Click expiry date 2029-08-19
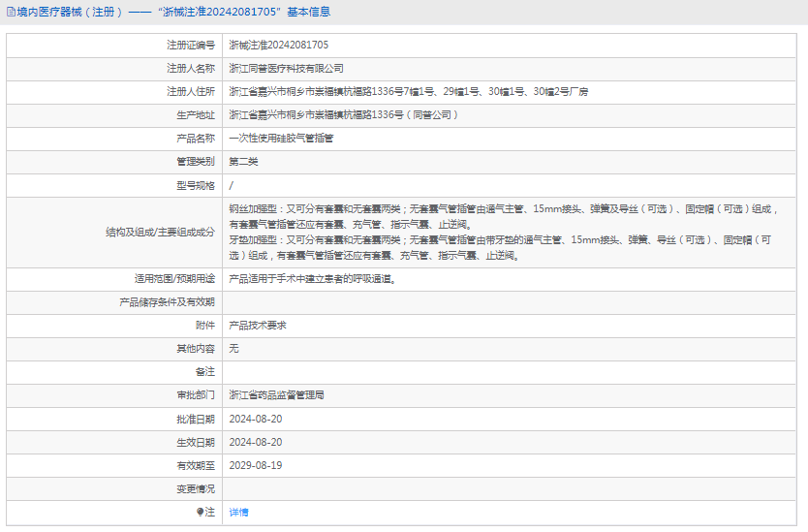This screenshot has height=532, width=808. 255,465
